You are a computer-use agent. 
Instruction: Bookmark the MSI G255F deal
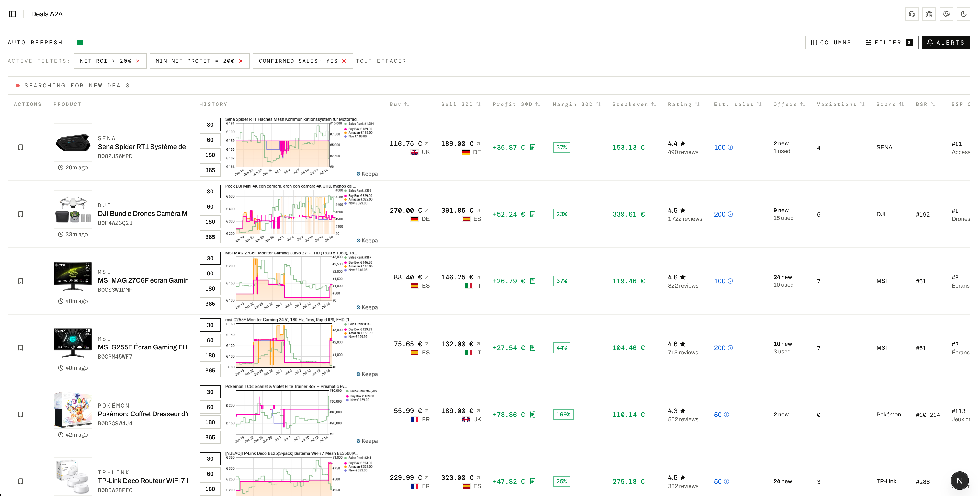21,347
